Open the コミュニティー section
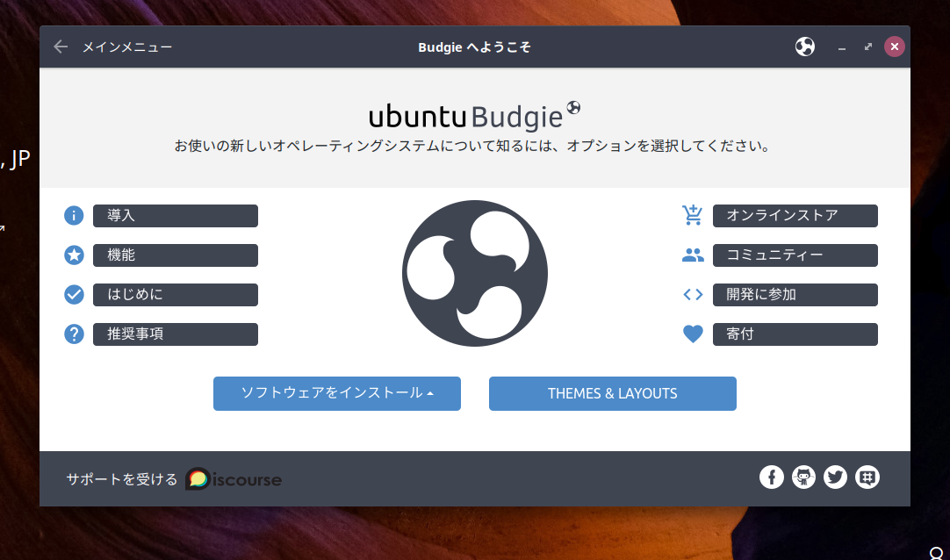This screenshot has width=950, height=560. tap(795, 255)
